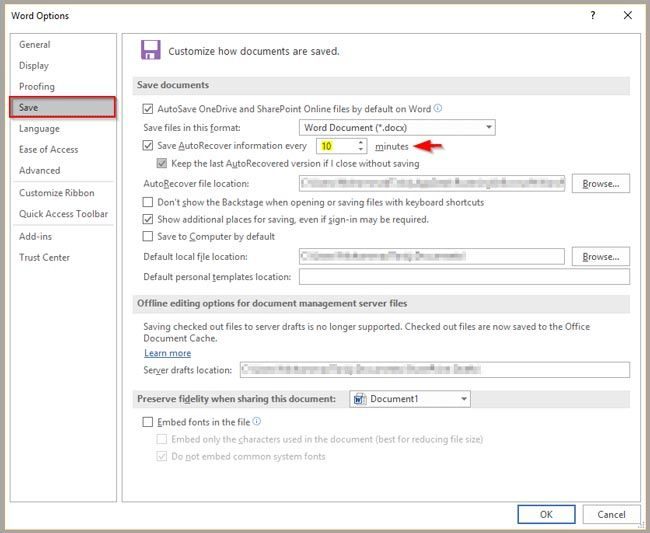This screenshot has height=533, width=650.
Task: Increase AutoRecover minutes with up arrow
Action: pyautogui.click(x=361, y=142)
